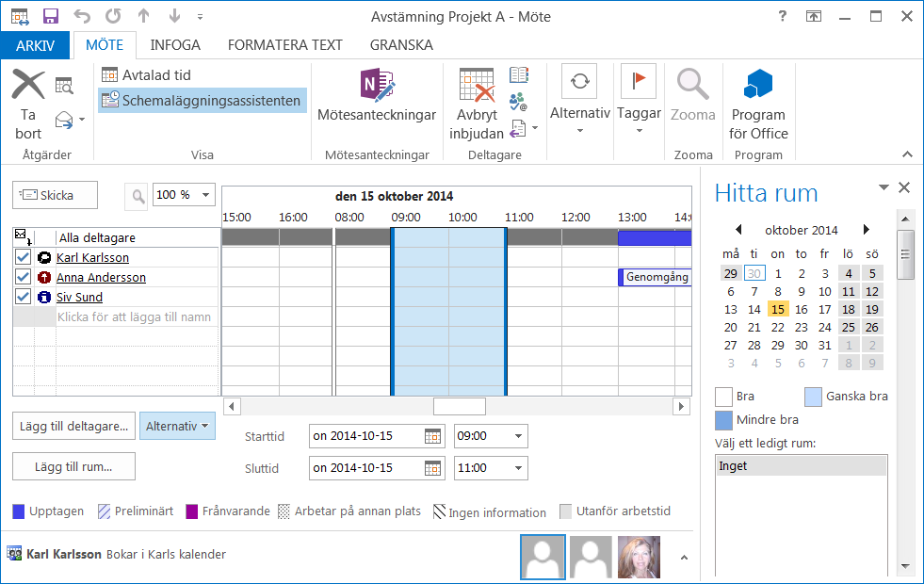Switch to FORMATERA TEXT tab
Screen dimensions: 924x584
click(285, 45)
